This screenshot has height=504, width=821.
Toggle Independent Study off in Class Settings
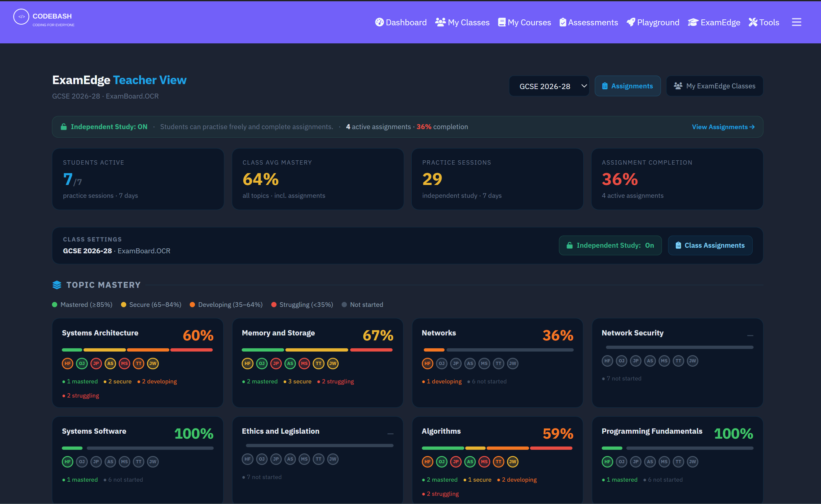click(610, 245)
